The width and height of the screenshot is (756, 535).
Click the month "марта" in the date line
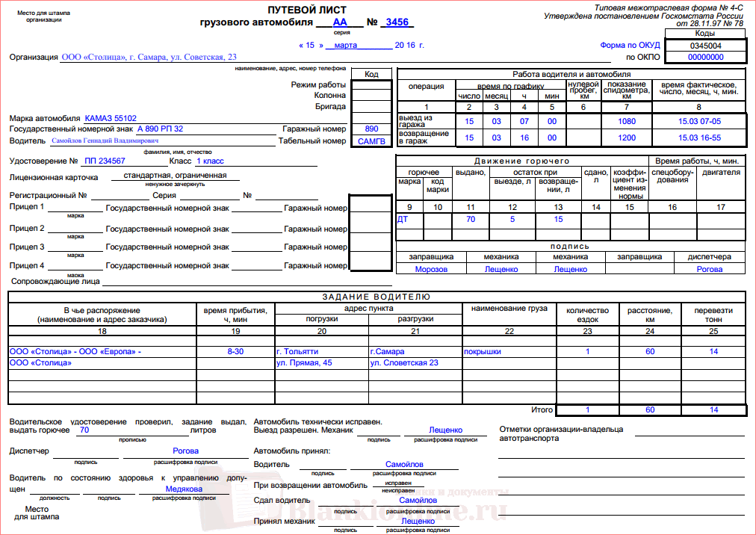[346, 45]
